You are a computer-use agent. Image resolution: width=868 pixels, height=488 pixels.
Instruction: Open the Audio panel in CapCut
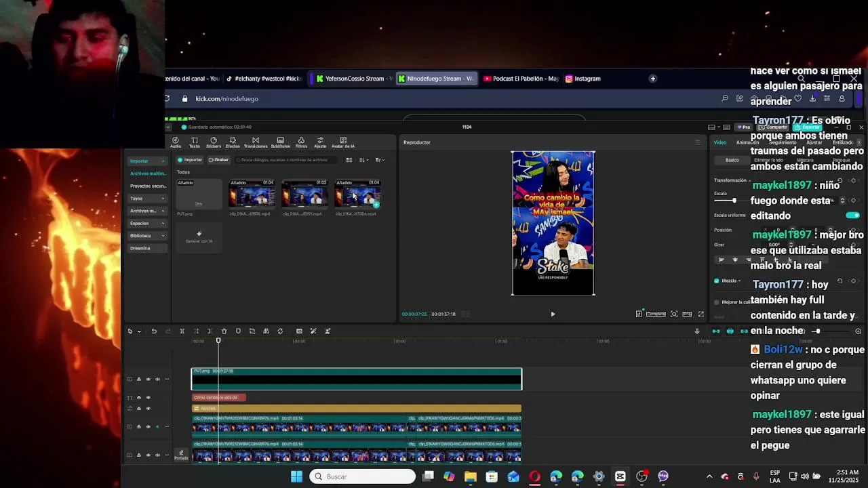click(x=175, y=142)
